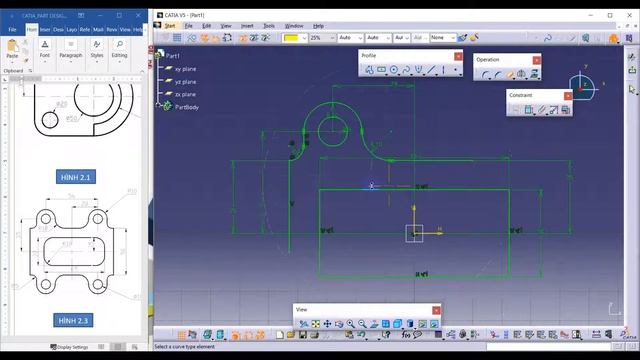This screenshot has height=360, width=640.
Task: Expand the Paragraph group in Word
Action: coord(71,51)
